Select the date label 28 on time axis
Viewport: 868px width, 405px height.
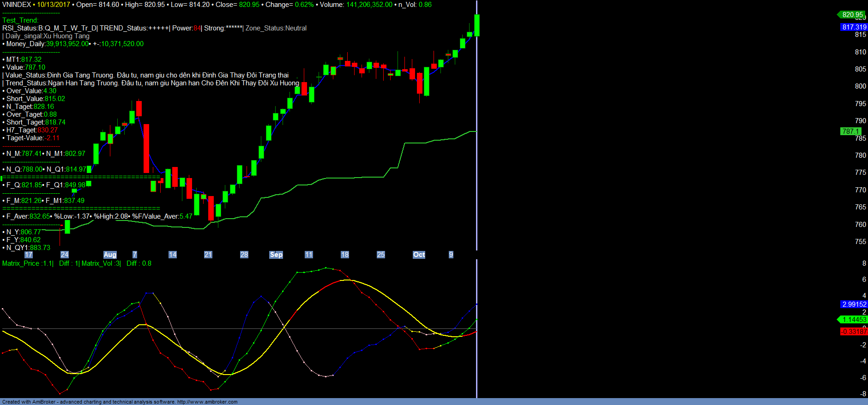[x=244, y=255]
